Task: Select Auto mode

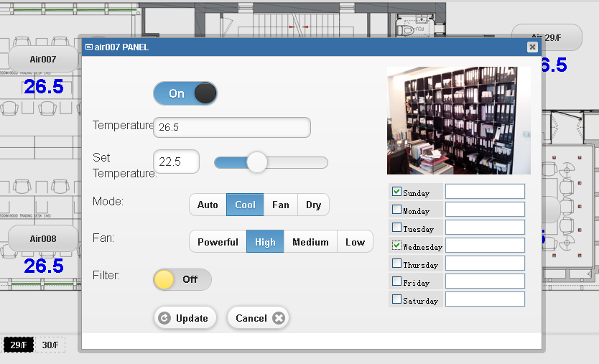Action: [x=208, y=205]
